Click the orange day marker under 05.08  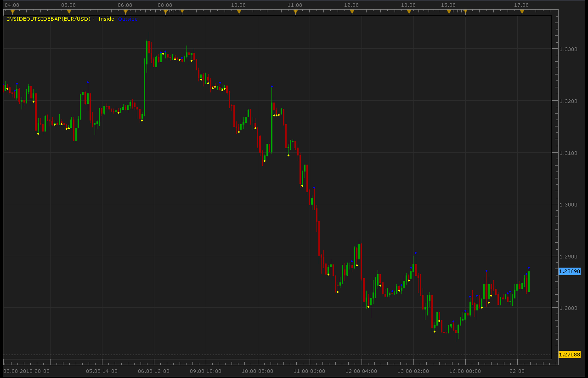[69, 11]
